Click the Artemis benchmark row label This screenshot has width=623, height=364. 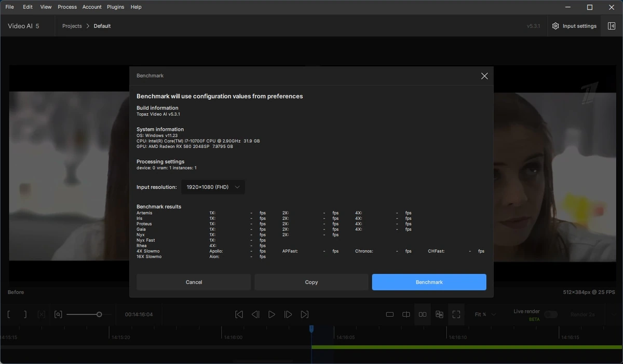144,213
